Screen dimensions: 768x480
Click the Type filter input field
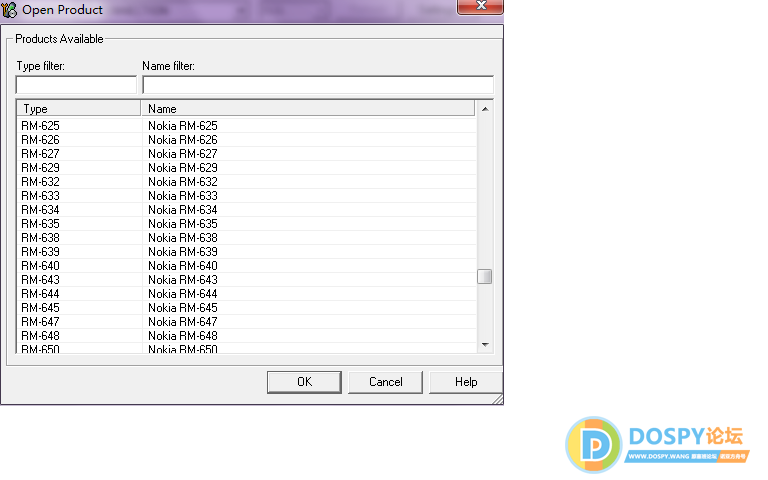click(x=76, y=85)
